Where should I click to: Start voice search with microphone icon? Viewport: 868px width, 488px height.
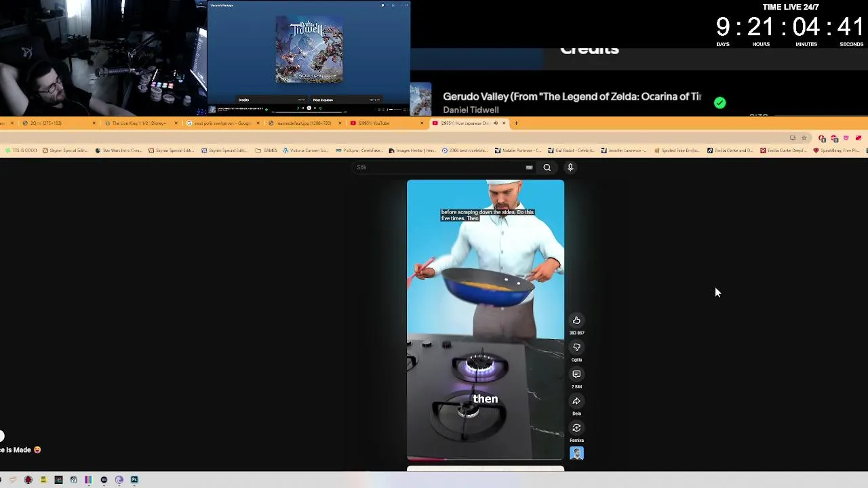pos(570,167)
